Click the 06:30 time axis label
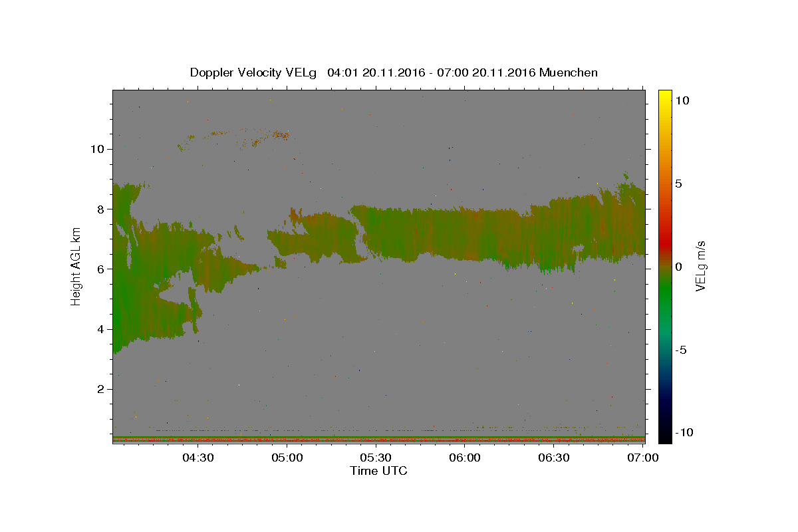Image resolution: width=798 pixels, height=532 pixels. tap(554, 458)
